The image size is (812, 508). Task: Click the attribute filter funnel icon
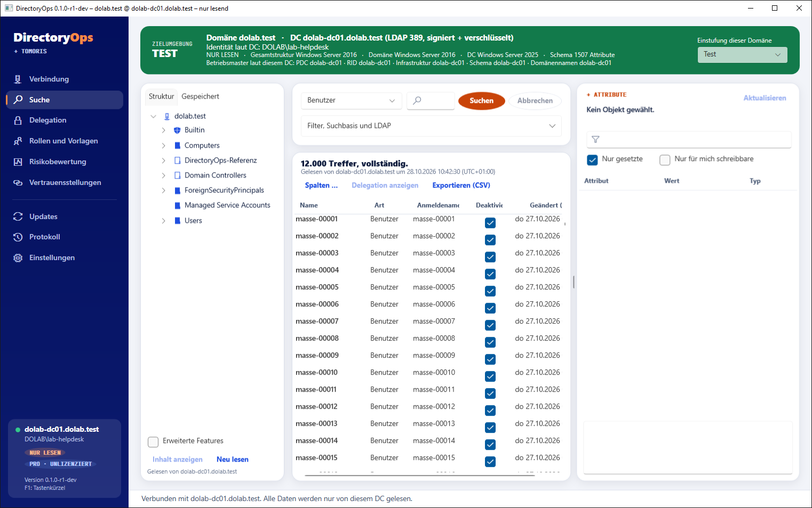pyautogui.click(x=596, y=140)
